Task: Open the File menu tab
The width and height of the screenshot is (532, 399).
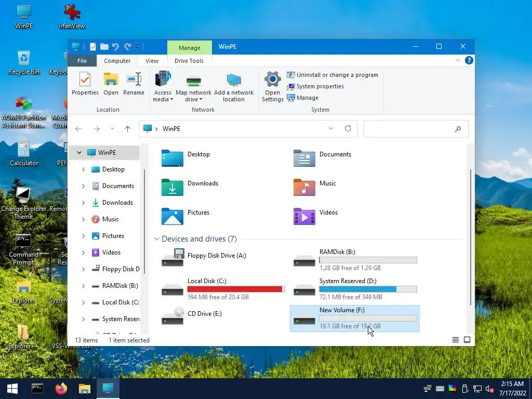Action: point(82,61)
